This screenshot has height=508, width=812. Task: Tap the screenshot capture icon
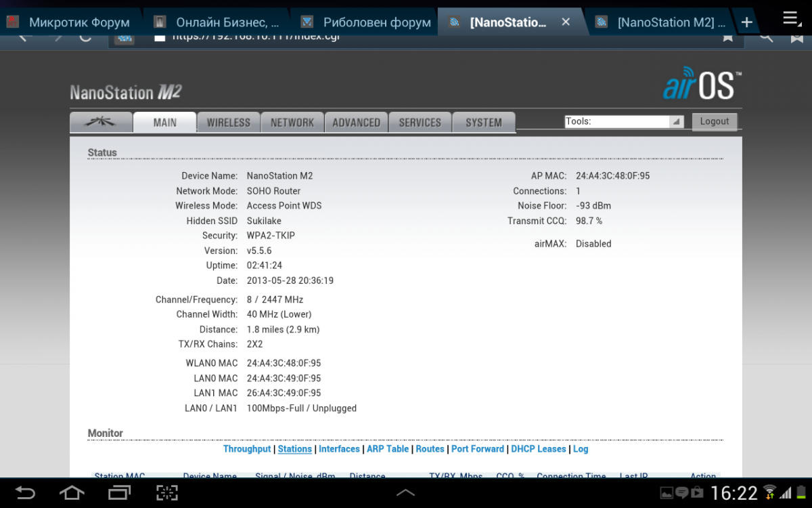click(x=166, y=492)
